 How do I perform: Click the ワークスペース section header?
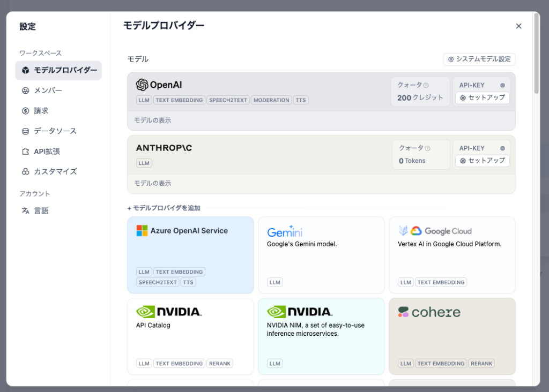click(x=41, y=53)
